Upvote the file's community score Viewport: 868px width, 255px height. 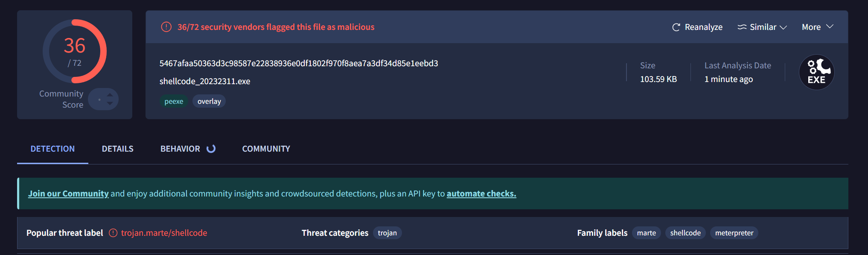click(110, 95)
